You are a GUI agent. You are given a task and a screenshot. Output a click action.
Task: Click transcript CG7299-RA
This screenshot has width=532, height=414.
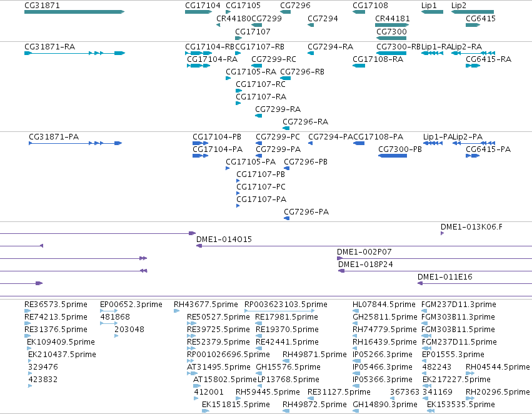(259, 116)
